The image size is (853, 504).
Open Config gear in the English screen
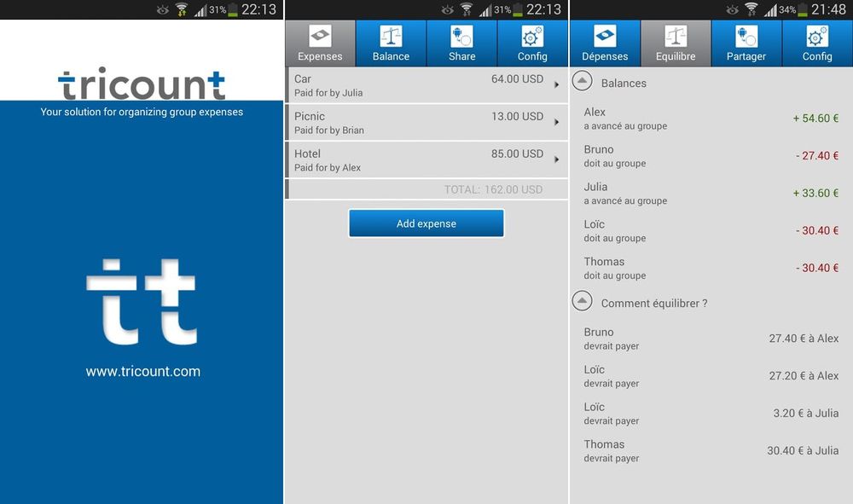click(x=532, y=37)
